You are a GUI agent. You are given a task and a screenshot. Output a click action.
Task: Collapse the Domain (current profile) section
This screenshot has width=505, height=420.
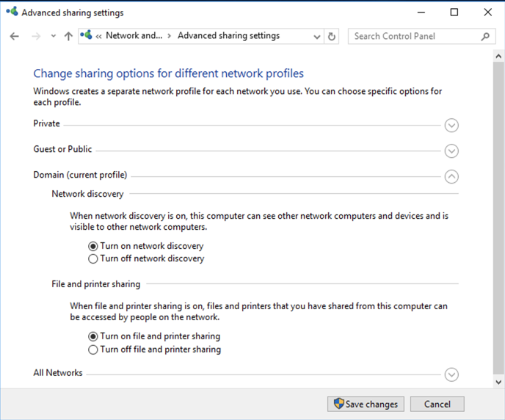[452, 176]
